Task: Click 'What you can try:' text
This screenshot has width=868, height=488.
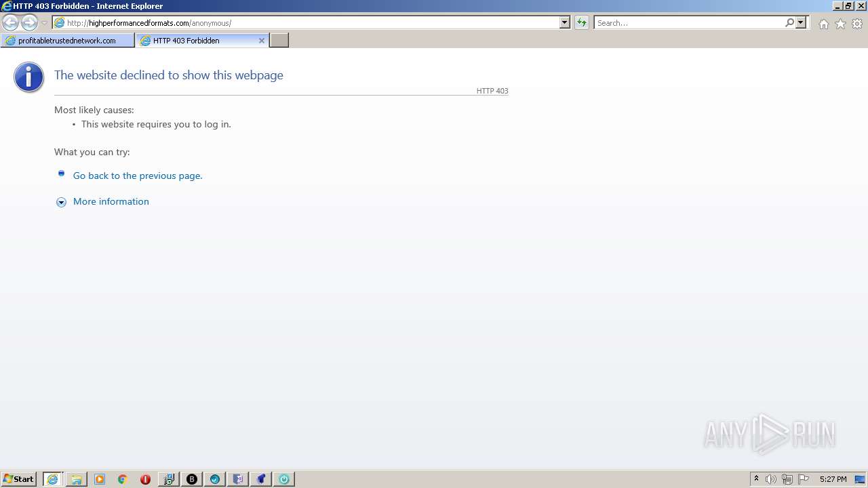Action: 92,152
